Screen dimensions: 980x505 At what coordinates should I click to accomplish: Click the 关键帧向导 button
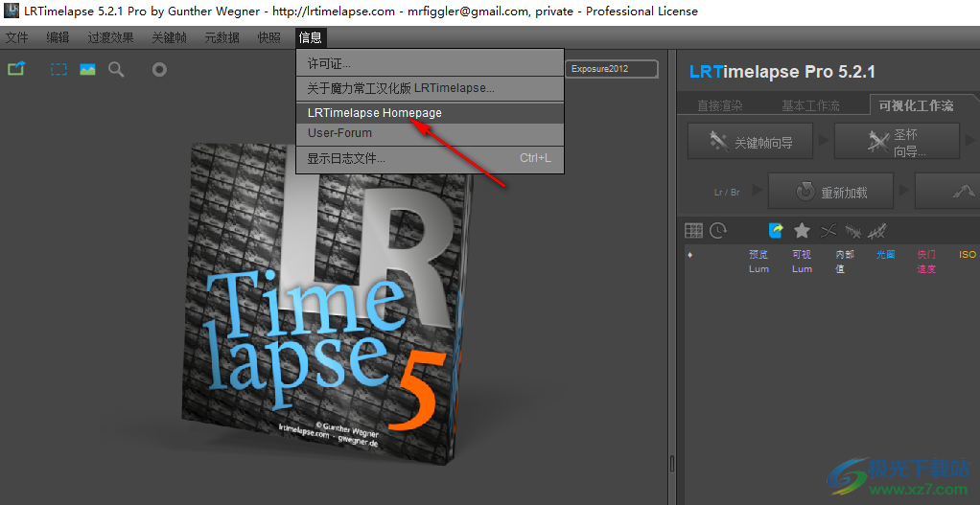click(x=751, y=142)
